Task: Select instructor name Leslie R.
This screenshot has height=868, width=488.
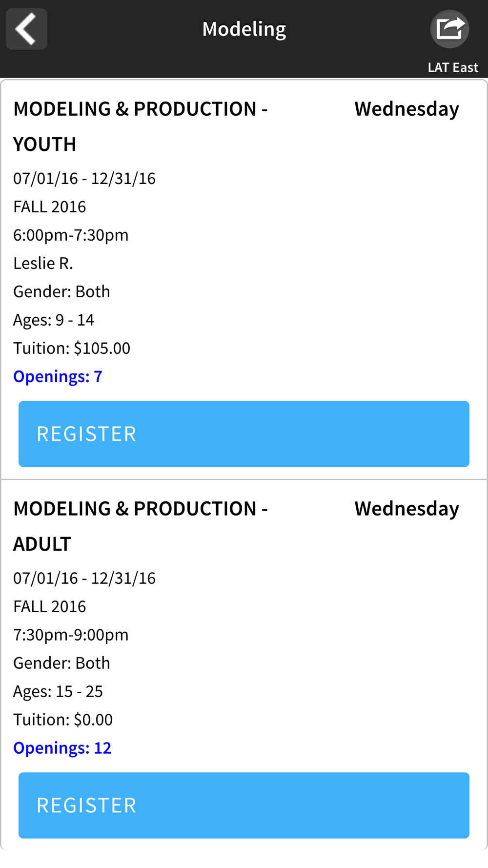Action: coord(43,263)
